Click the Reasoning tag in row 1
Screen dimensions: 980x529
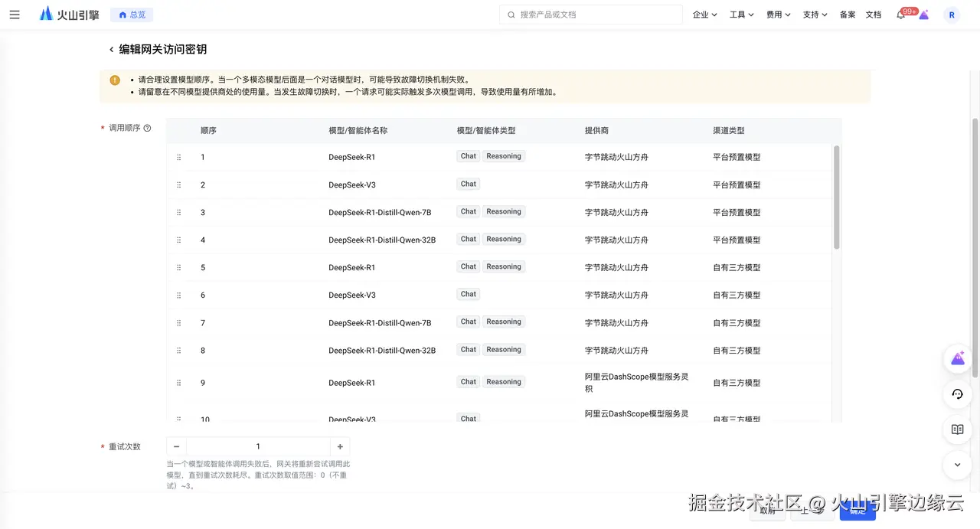(x=504, y=156)
